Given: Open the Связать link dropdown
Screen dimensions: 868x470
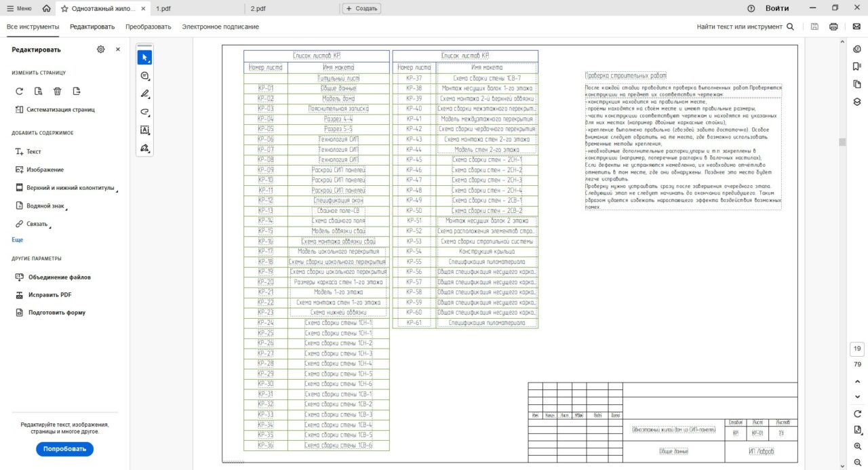Looking at the screenshot, I should coord(37,224).
